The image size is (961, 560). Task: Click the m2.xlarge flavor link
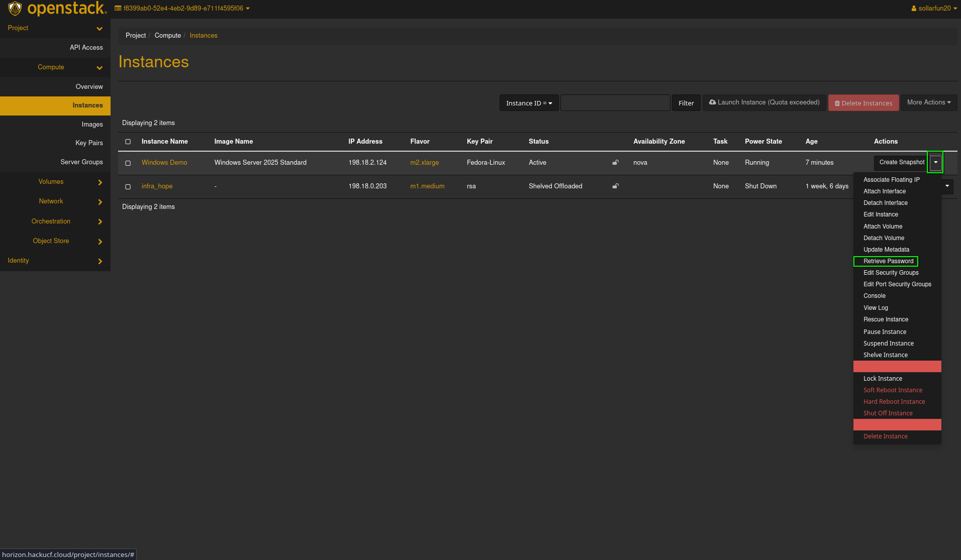pyautogui.click(x=424, y=163)
